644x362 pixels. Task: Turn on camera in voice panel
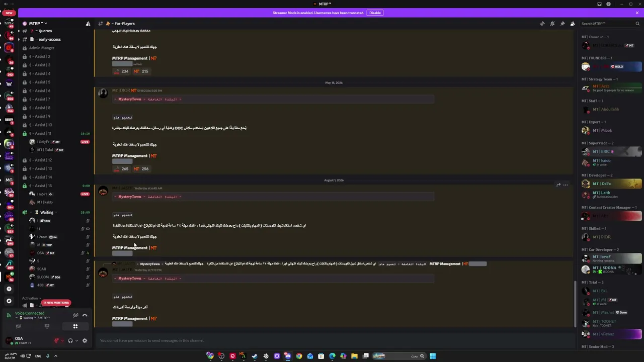point(18,326)
